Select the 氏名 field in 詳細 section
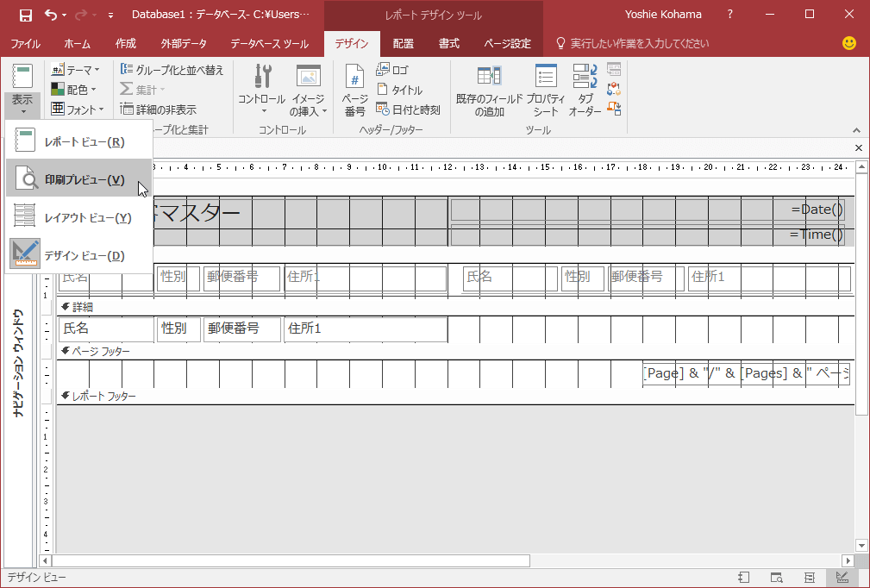 tap(106, 329)
